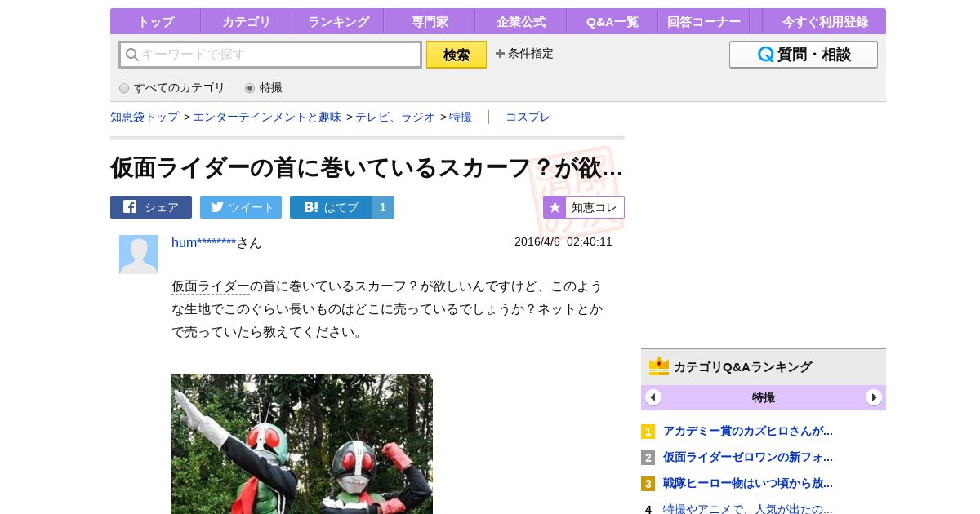Select the すべてのカテゴリ radio button

coord(124,88)
